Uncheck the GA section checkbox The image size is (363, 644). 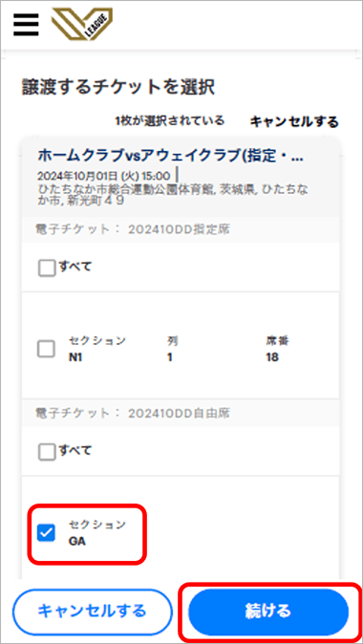pos(46,533)
